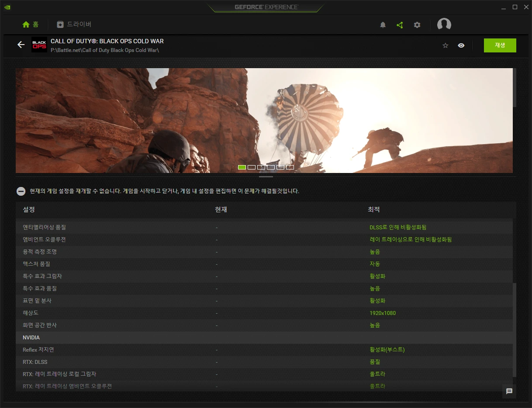Click the NVIDIA logo icon in title bar
The image size is (532, 408).
7,7
